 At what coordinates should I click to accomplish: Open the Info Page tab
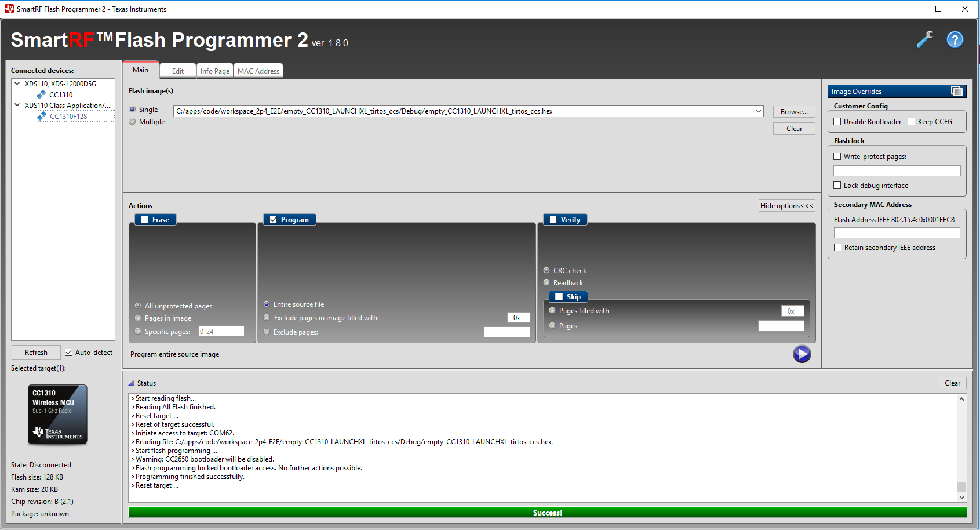(x=215, y=71)
